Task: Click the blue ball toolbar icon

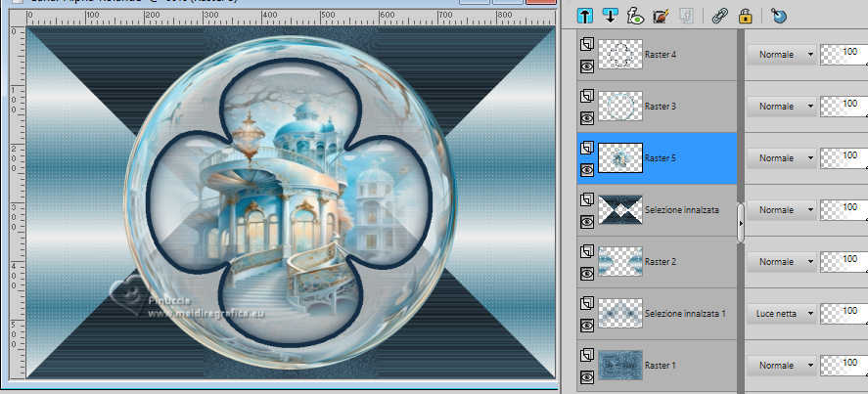Action: (x=778, y=16)
